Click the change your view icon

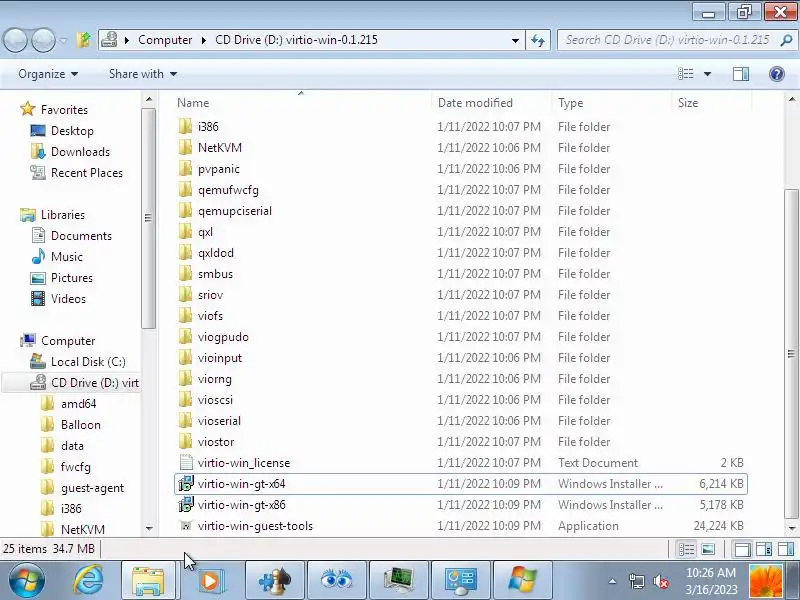[x=685, y=74]
